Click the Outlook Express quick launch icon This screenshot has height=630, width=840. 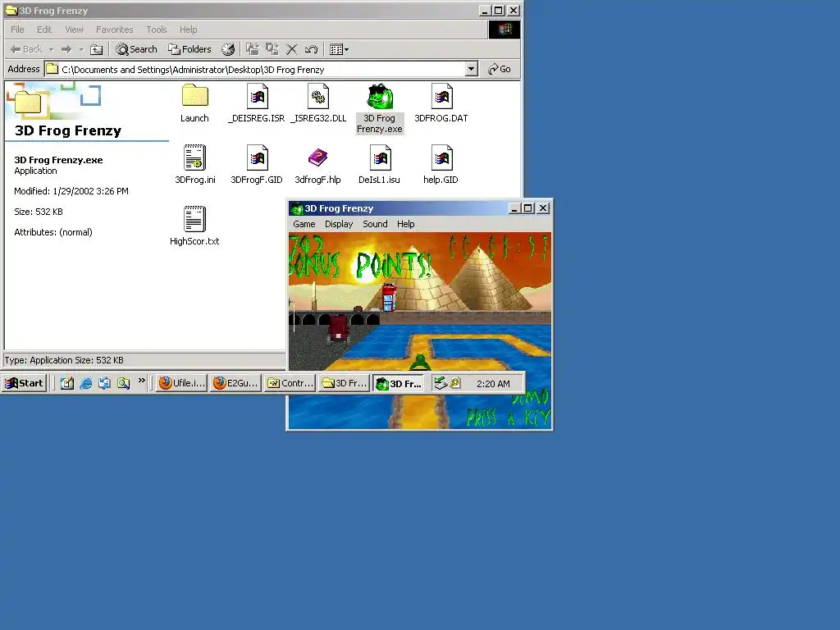coord(104,383)
